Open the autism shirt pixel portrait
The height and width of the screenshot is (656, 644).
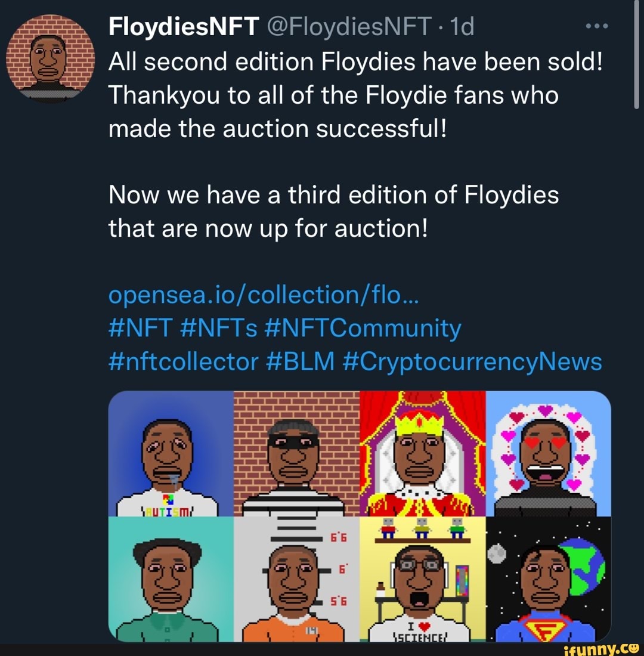coord(171,454)
